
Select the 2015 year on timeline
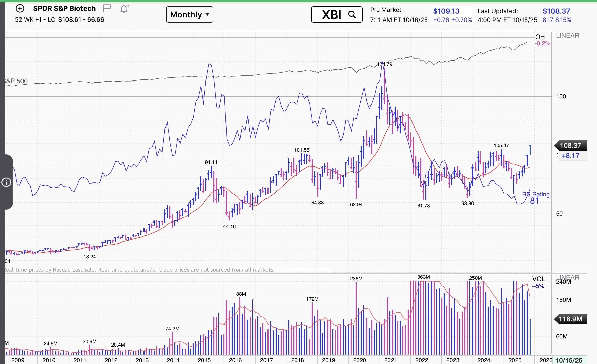click(x=204, y=360)
